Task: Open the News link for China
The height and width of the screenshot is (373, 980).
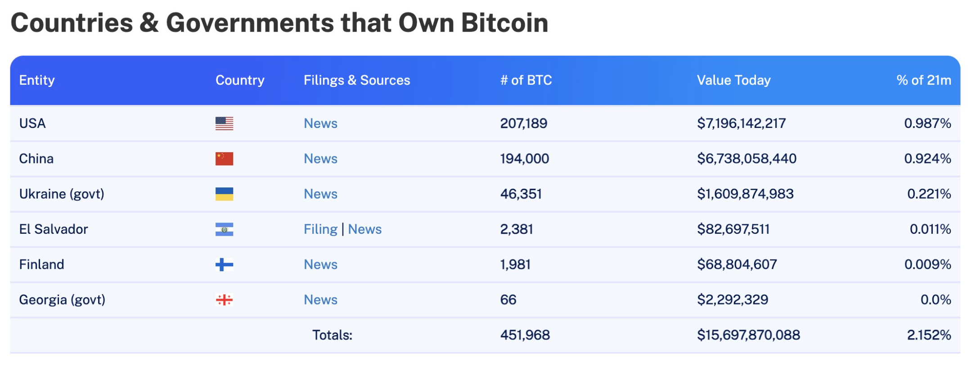Action: click(321, 159)
